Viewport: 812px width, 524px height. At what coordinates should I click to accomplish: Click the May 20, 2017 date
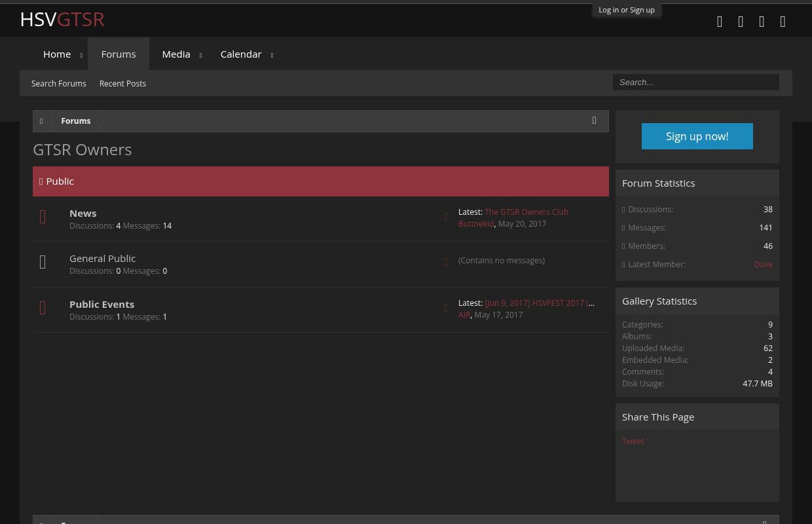522,223
